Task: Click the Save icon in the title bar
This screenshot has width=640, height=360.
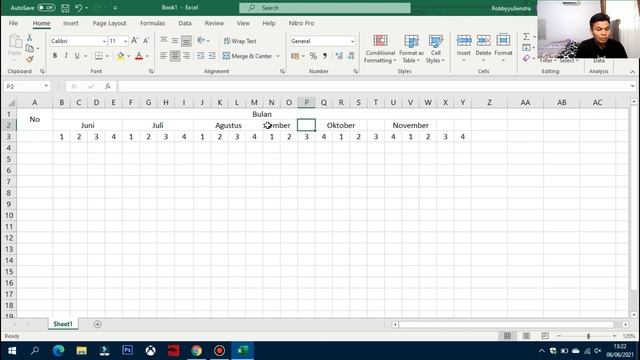Action: 65,8
